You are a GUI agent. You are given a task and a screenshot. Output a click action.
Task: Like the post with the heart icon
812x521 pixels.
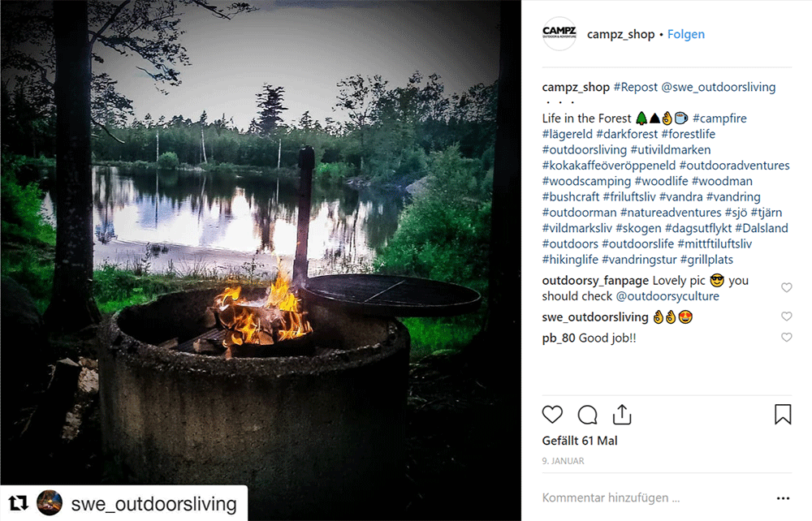[x=552, y=415]
